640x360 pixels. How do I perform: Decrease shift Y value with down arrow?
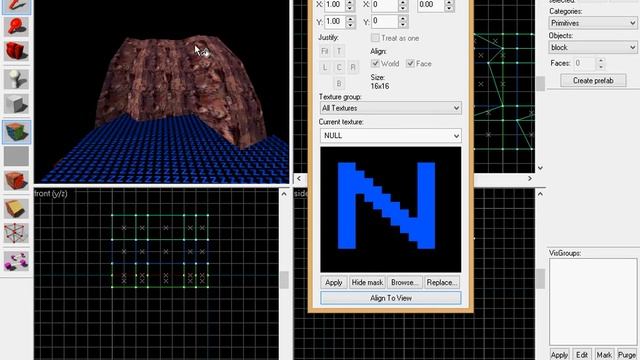pyautogui.click(x=402, y=24)
